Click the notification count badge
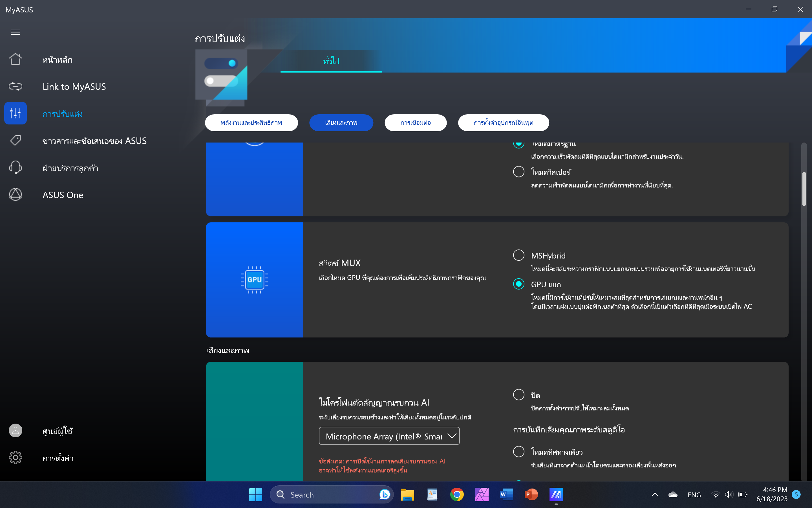This screenshot has height=508, width=812. click(x=796, y=494)
